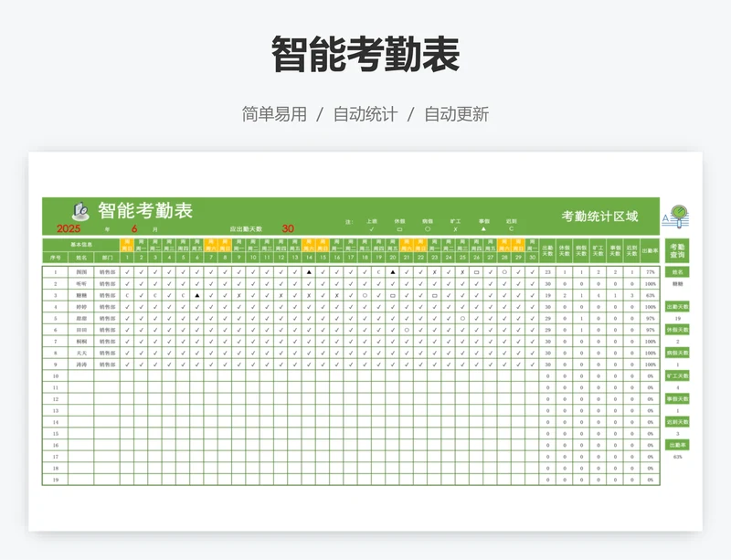This screenshot has height=560, width=731.
Task: Select the month value 6 cell
Action: pos(134,228)
